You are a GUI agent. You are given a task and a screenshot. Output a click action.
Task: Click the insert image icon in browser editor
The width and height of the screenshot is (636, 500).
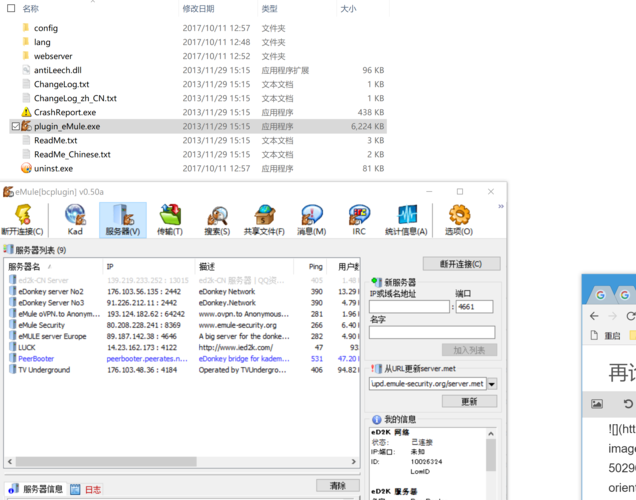[x=597, y=403]
